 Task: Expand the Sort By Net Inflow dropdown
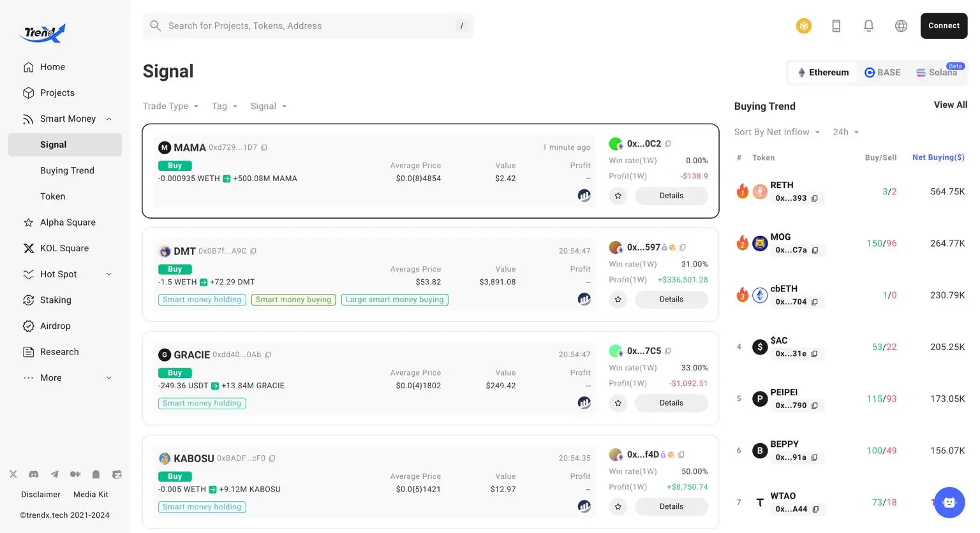[776, 132]
